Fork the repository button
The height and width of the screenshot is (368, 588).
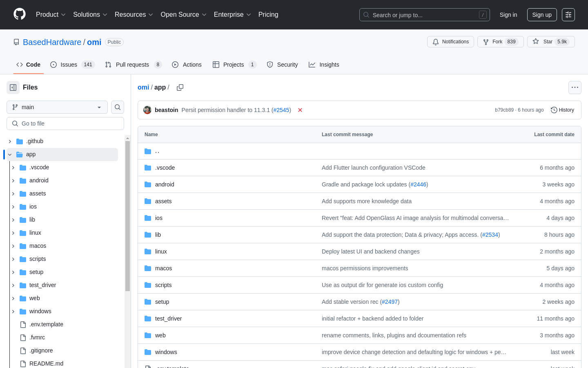tap(501, 42)
